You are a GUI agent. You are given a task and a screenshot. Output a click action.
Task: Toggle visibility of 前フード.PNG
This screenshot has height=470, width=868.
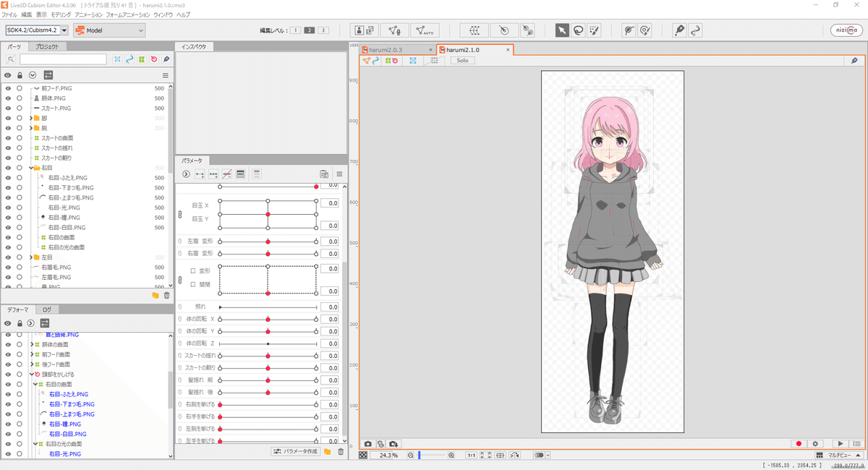pos(8,88)
